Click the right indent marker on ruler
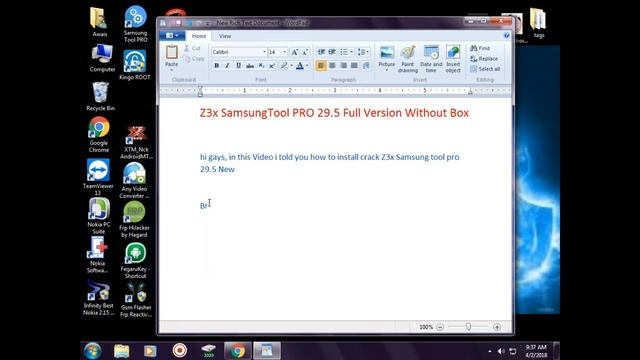The height and width of the screenshot is (360, 640). point(470,92)
